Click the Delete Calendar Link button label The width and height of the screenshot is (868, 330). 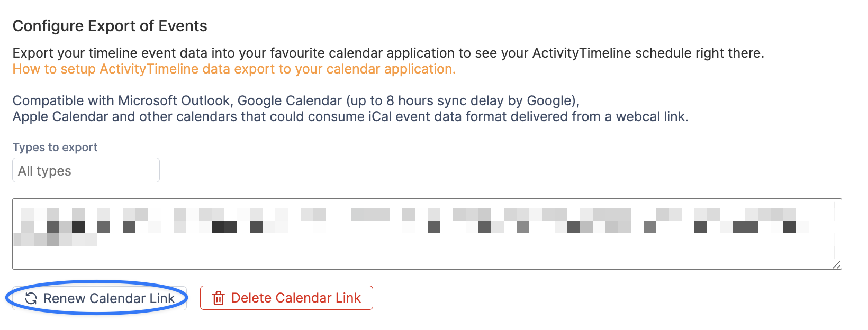click(296, 298)
